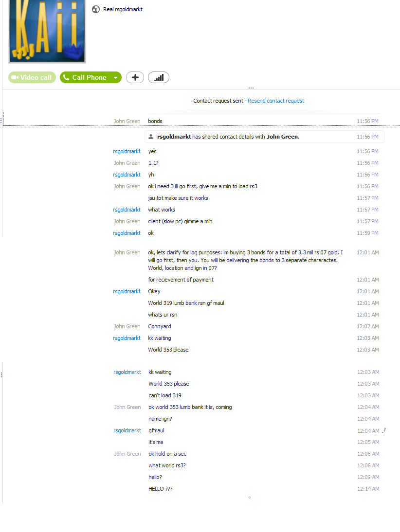This screenshot has width=400, height=532.
Task: Click rsgoldmarkt name beside 'gfmaul' message
Action: point(127,430)
